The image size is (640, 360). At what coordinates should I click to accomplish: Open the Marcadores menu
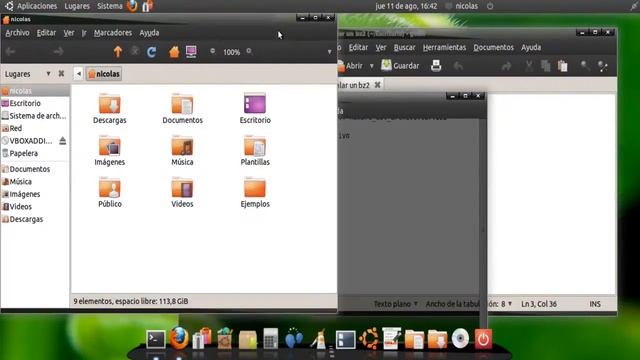click(x=113, y=33)
